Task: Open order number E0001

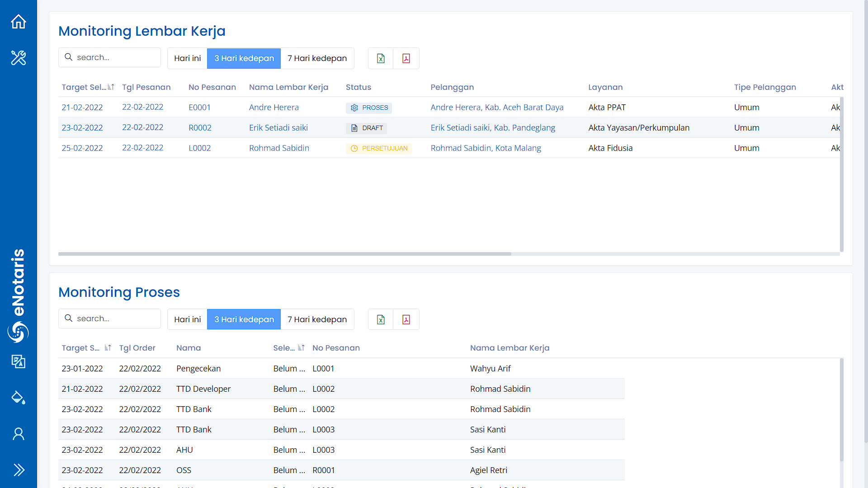Action: pyautogui.click(x=199, y=108)
